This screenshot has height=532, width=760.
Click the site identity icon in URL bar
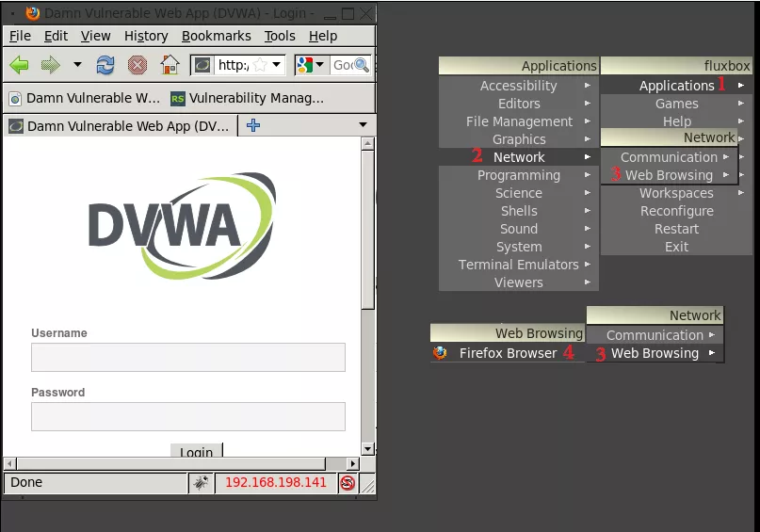point(202,65)
